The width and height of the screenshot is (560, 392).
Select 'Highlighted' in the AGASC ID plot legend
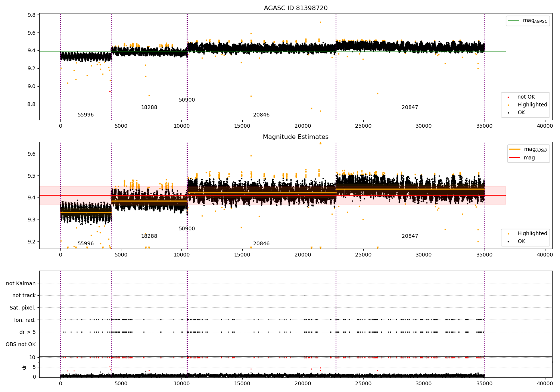tap(532, 105)
